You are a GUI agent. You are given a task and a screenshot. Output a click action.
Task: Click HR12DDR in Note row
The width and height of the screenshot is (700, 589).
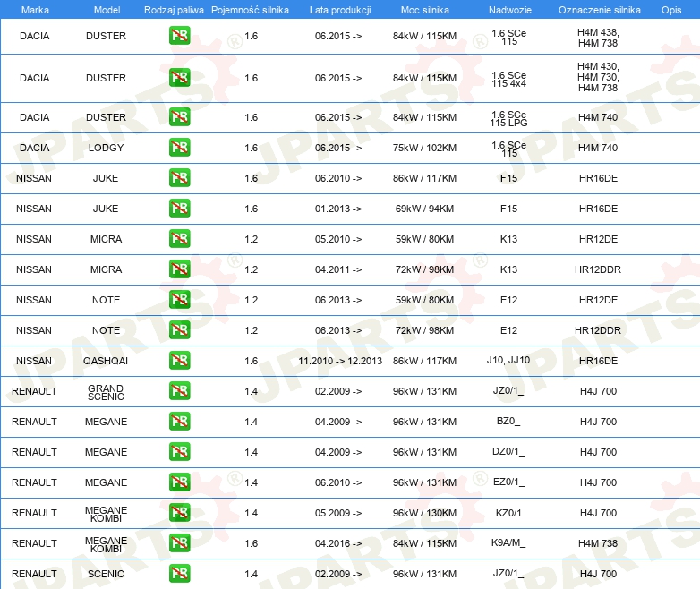598,330
